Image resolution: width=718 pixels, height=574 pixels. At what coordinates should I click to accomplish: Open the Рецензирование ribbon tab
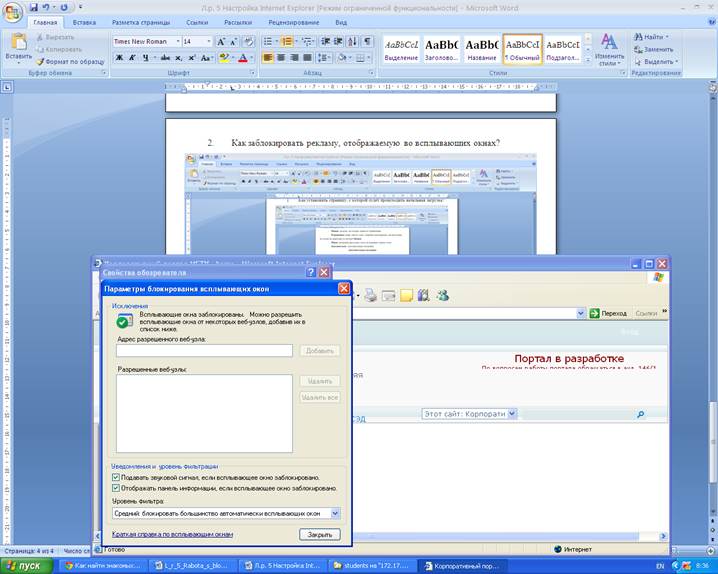click(x=294, y=21)
